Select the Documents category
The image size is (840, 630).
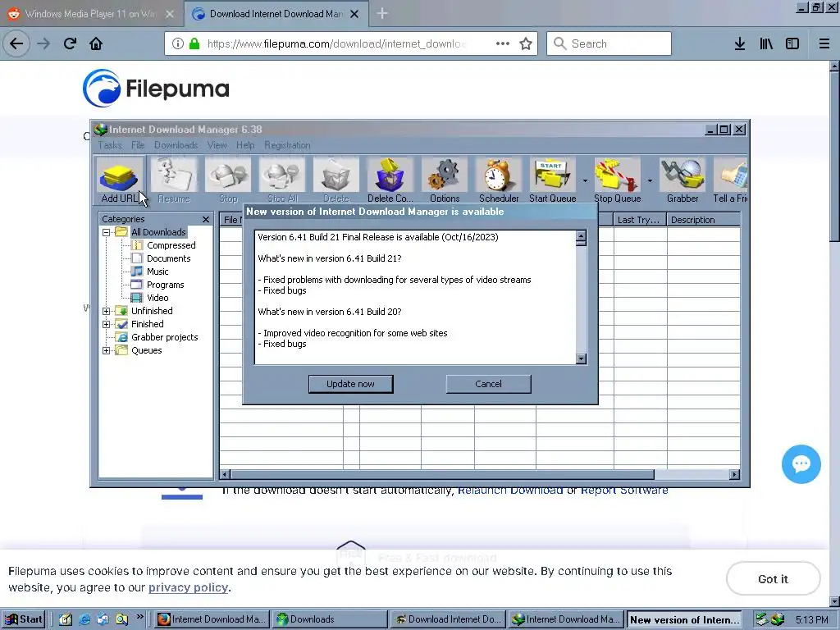tap(168, 258)
